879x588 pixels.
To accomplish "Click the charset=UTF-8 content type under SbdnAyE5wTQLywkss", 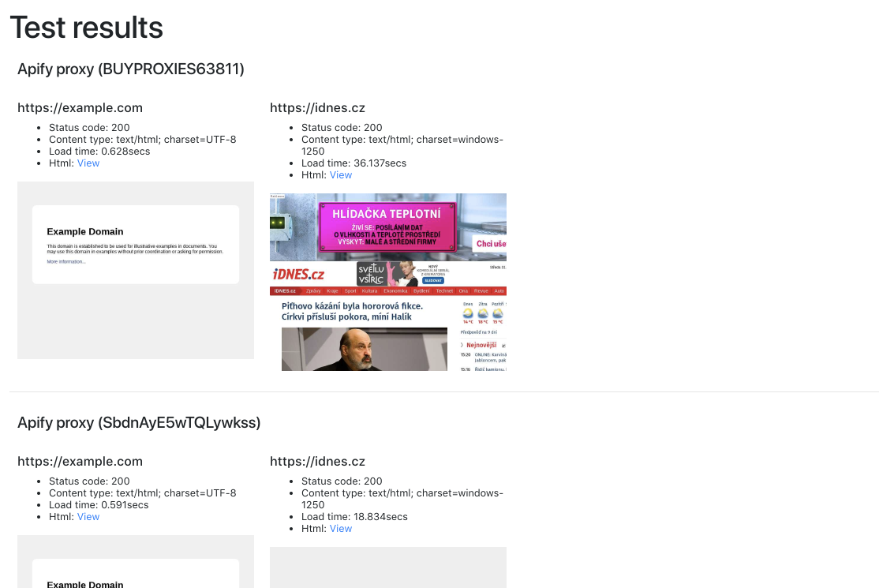I will [142, 493].
